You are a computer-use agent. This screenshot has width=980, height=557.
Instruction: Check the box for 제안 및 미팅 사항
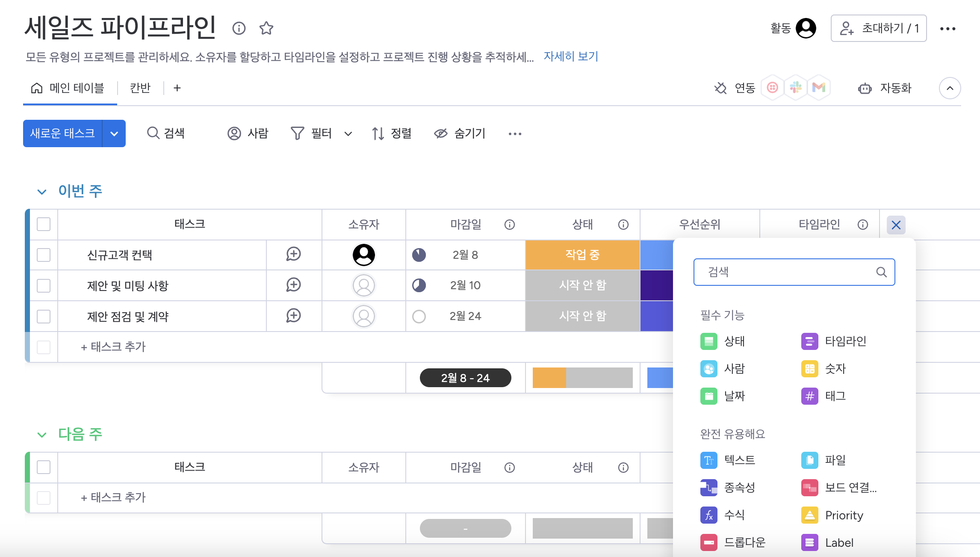pyautogui.click(x=44, y=285)
